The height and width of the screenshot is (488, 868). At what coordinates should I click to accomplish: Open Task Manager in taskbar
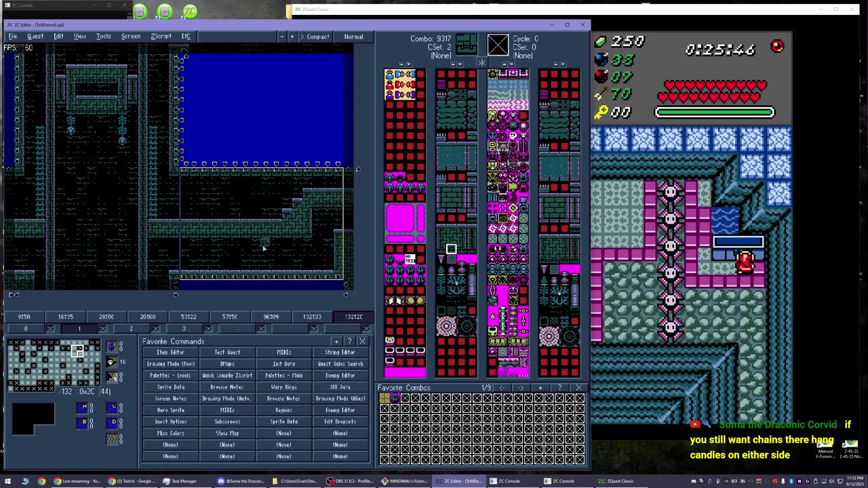(x=180, y=481)
